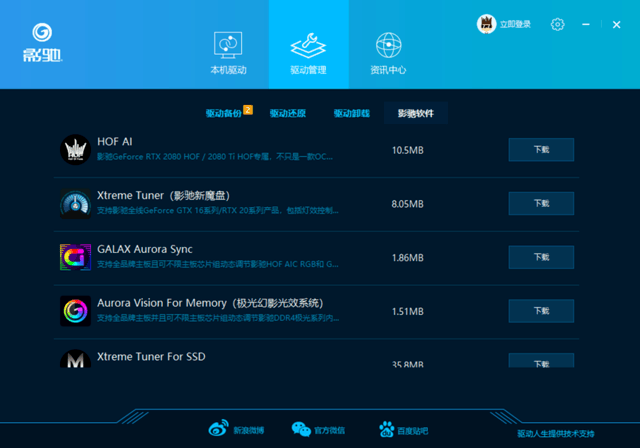Download GALAX Aurora Sync
This screenshot has width=640, height=448.
[541, 257]
